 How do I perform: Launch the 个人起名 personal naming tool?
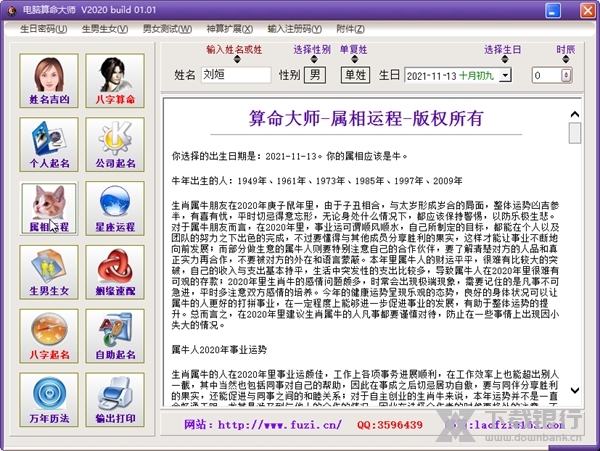click(x=49, y=145)
